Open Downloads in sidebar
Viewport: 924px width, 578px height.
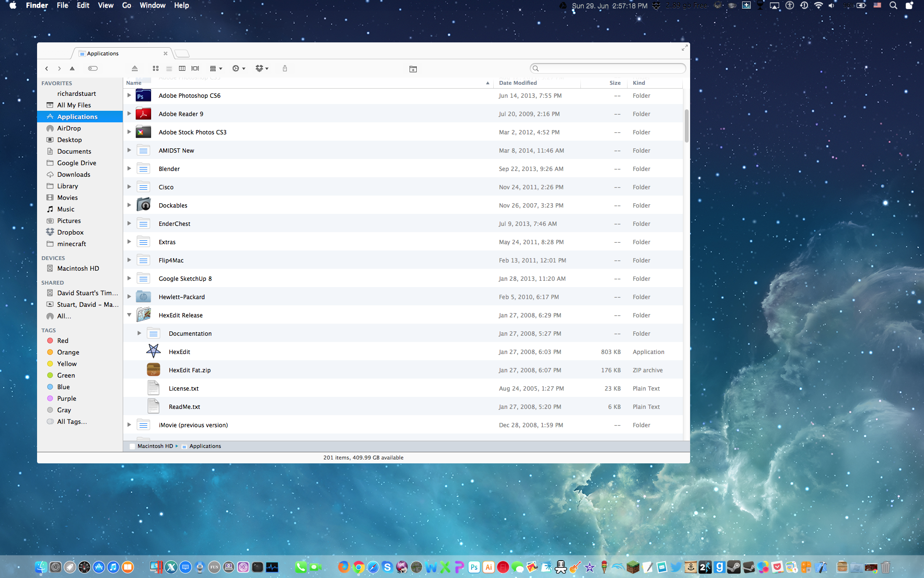click(x=74, y=174)
